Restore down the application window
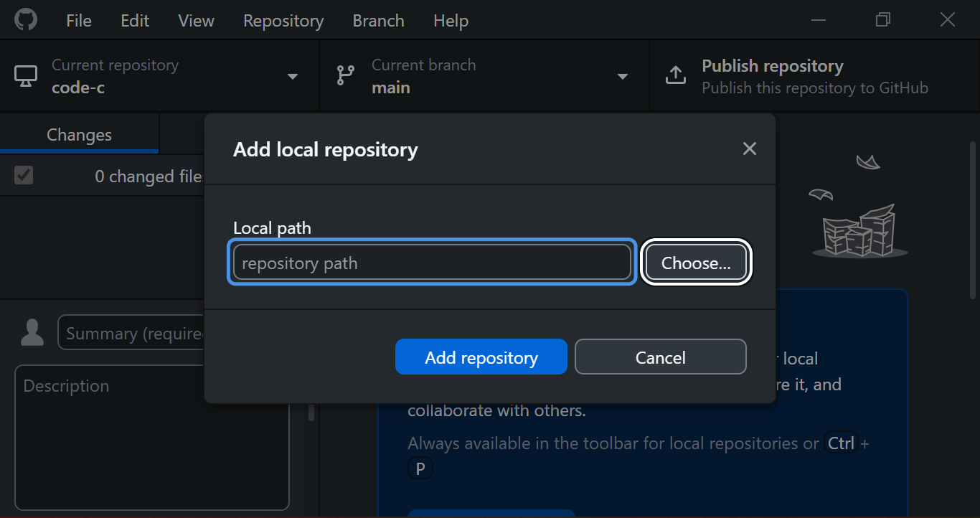 (x=882, y=20)
